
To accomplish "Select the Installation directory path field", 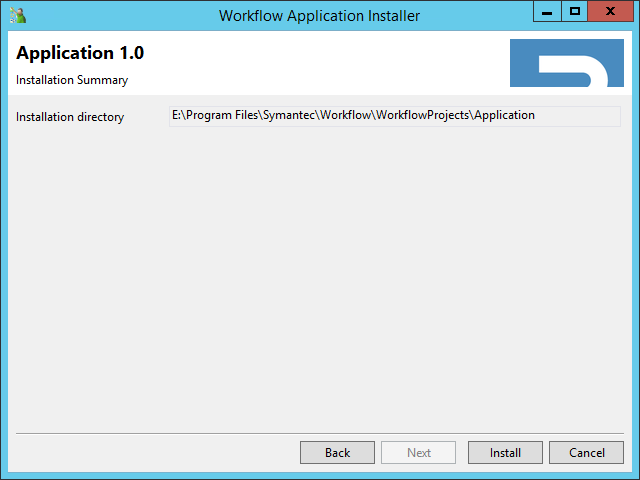I will point(395,116).
